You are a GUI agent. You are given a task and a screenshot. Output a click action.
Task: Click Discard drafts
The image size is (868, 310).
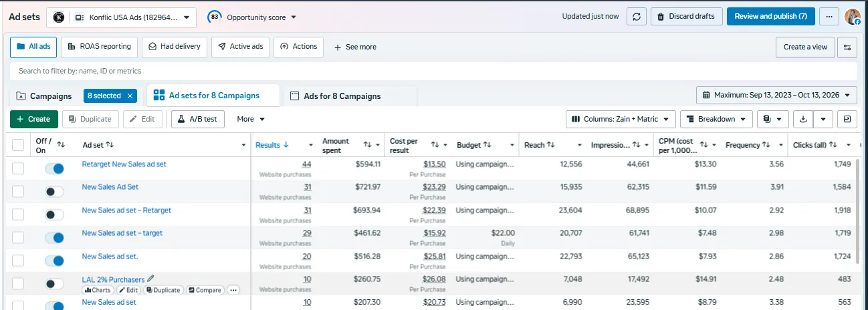(686, 17)
